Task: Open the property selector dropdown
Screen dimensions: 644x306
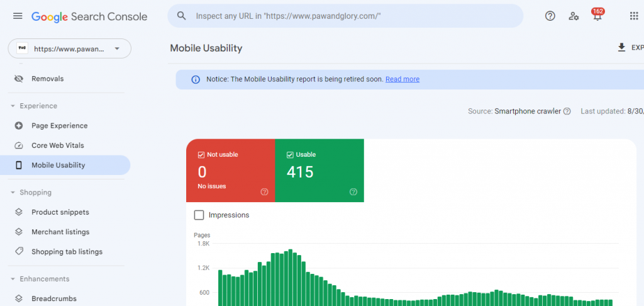Action: [70, 48]
